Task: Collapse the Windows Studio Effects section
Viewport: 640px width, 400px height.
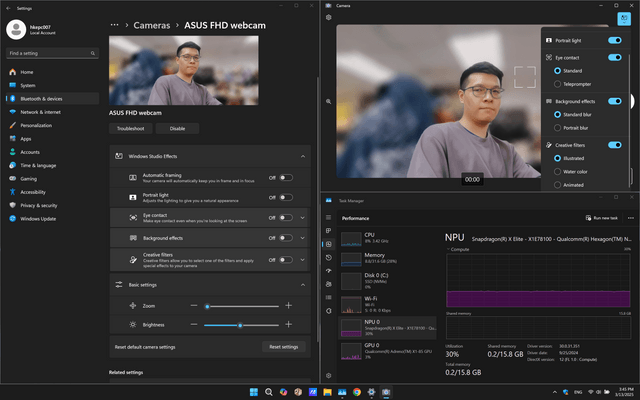Action: (302, 156)
